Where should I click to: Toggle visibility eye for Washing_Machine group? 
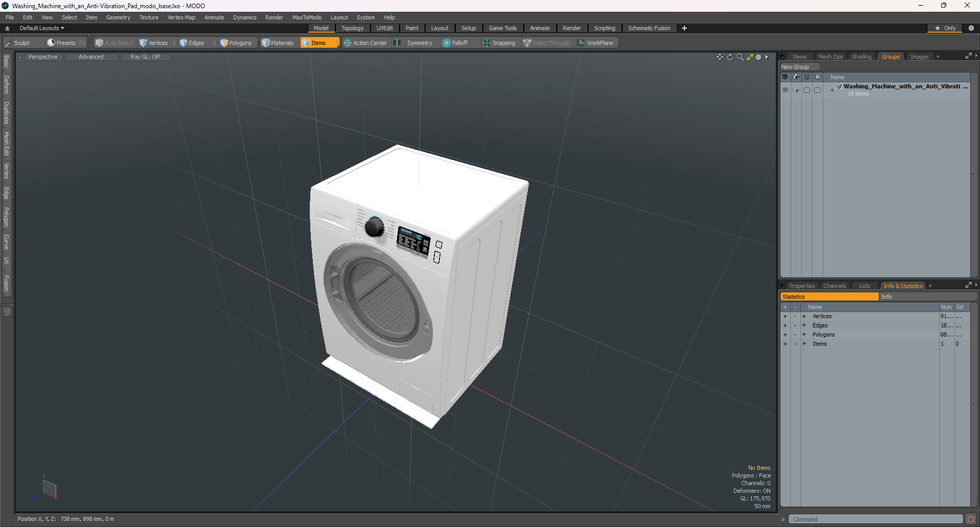(x=785, y=90)
